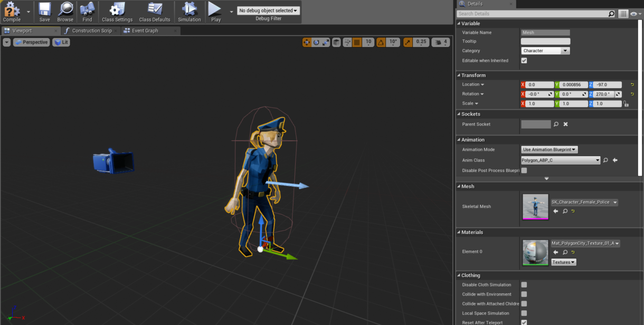Viewport: 644px width, 325px height.
Task: Select the Scale transform tool in the viewport
Action: point(325,42)
